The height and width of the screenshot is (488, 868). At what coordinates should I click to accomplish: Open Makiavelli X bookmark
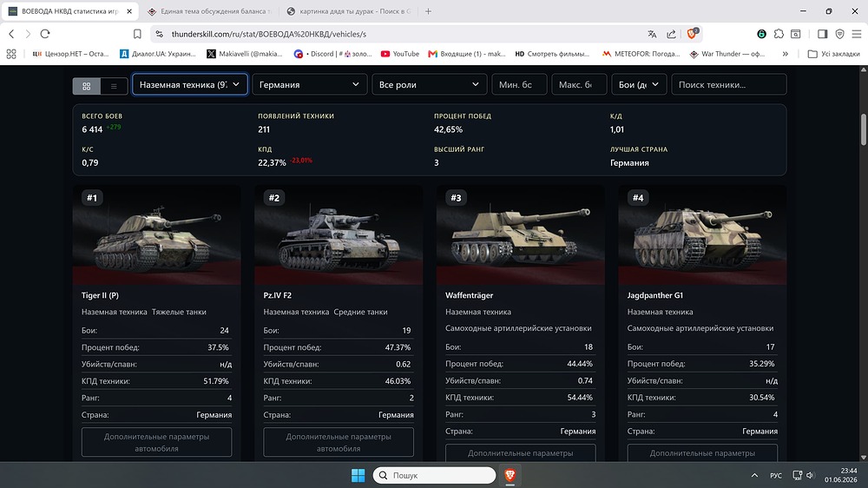click(245, 54)
